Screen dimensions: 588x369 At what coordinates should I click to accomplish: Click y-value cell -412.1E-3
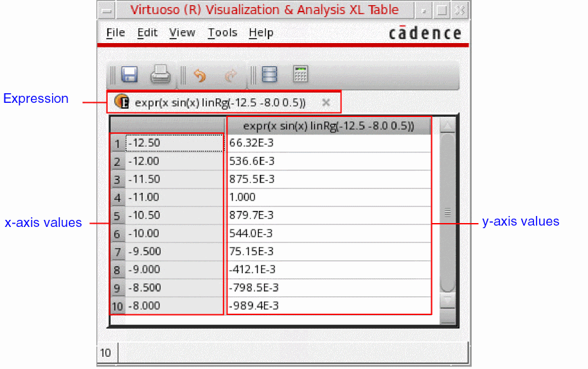click(329, 269)
